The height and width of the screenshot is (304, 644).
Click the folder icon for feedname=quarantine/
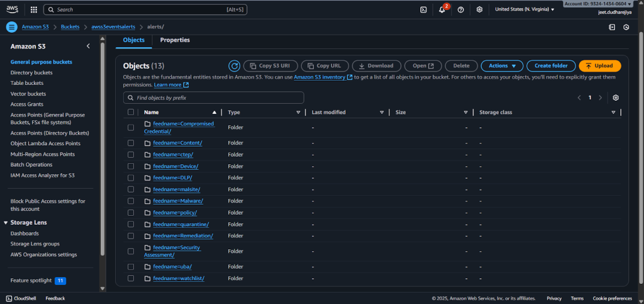(x=147, y=224)
